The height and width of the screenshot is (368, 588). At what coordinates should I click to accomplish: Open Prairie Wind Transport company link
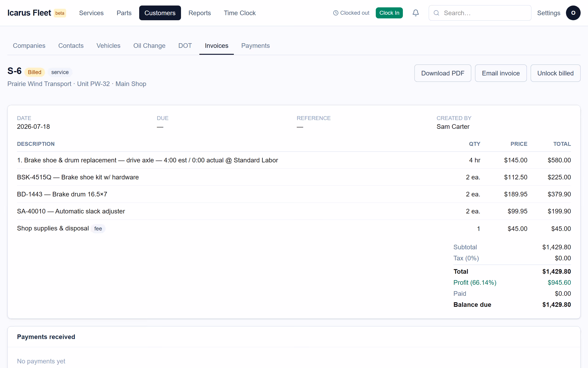[39, 84]
